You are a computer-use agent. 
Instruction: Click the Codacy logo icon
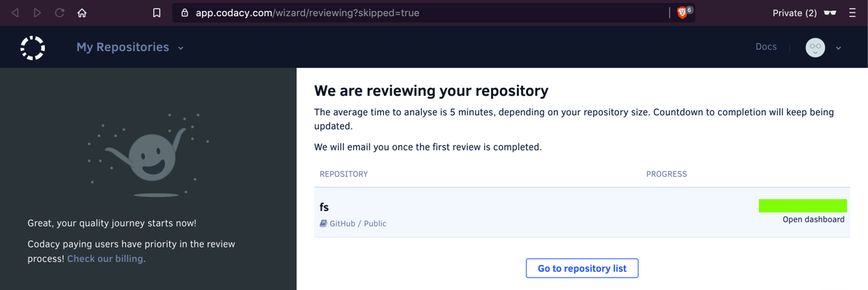pos(33,48)
